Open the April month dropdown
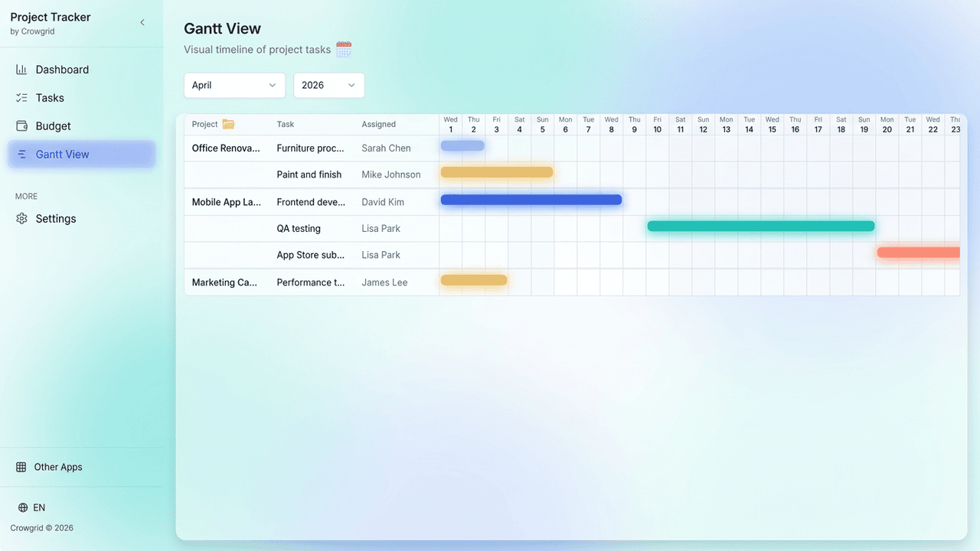Image resolution: width=980 pixels, height=551 pixels. pyautogui.click(x=234, y=85)
